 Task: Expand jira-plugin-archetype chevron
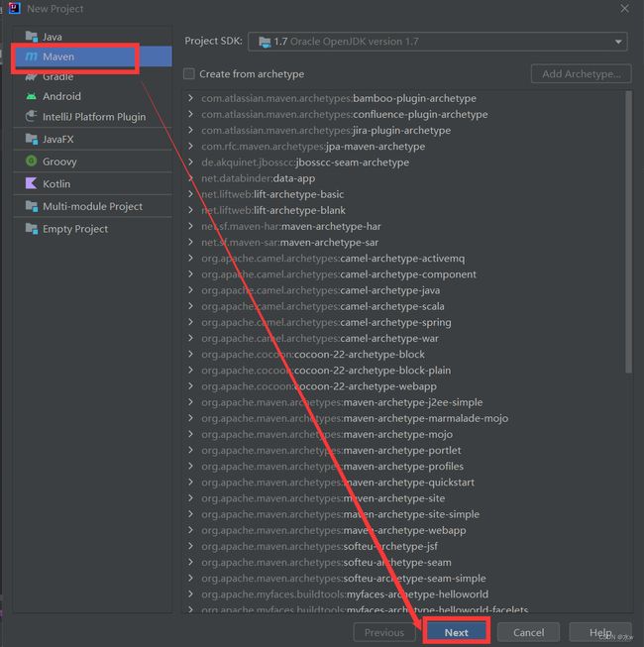(x=190, y=130)
